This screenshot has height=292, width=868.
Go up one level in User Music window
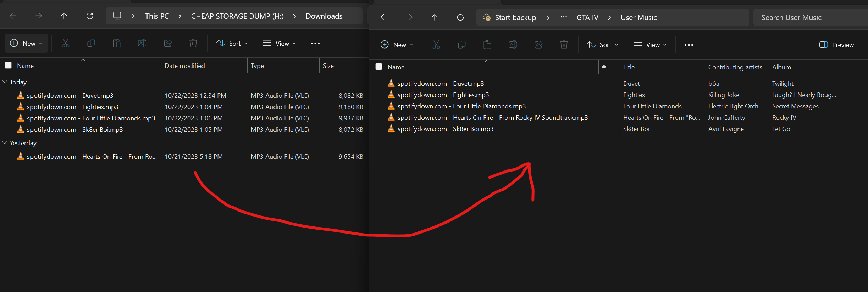pyautogui.click(x=435, y=17)
